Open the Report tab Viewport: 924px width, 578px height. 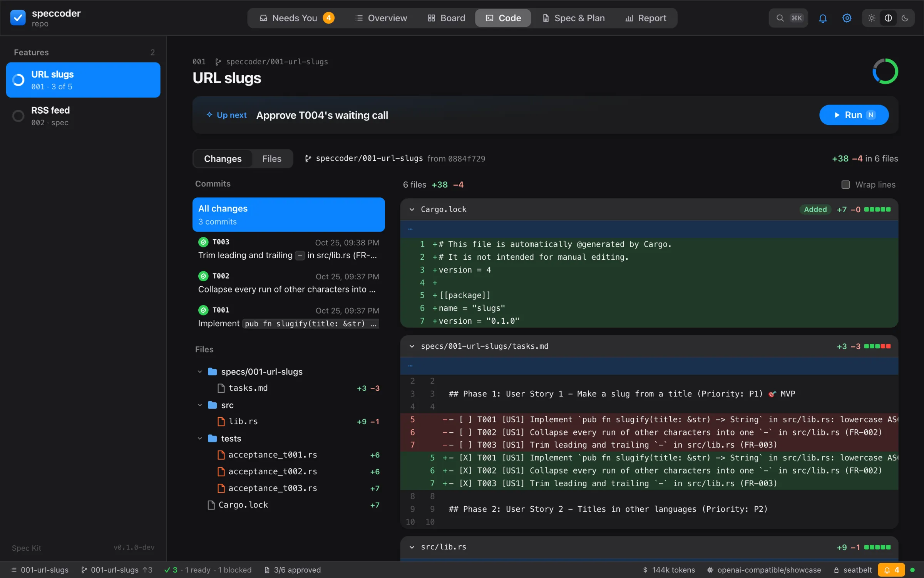click(646, 18)
